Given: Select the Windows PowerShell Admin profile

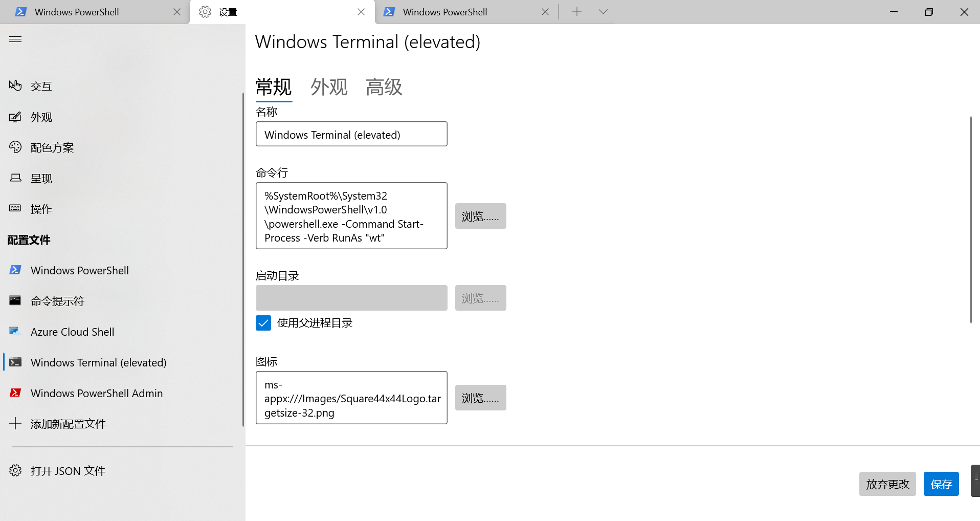Looking at the screenshot, I should point(96,393).
